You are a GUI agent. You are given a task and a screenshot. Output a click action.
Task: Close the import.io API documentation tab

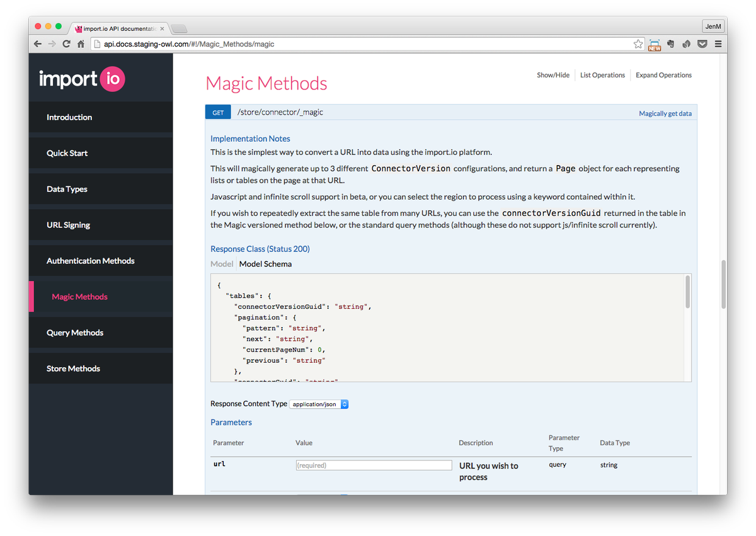pos(162,28)
